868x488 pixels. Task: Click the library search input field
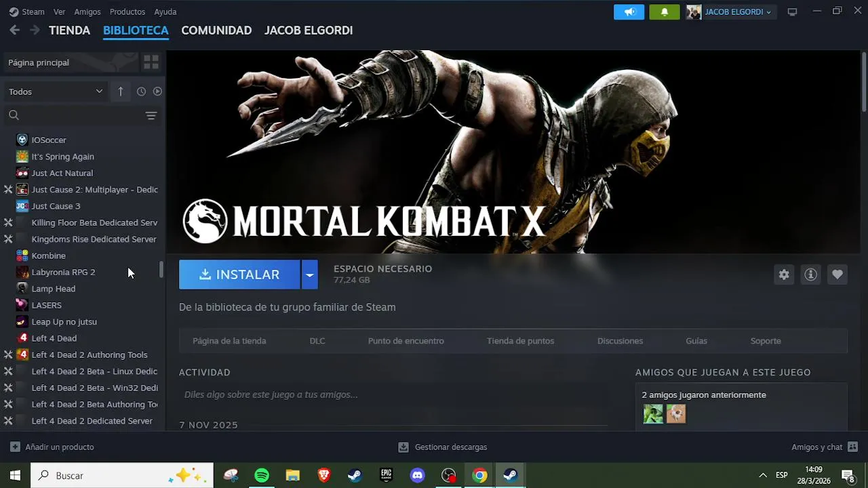[81, 115]
